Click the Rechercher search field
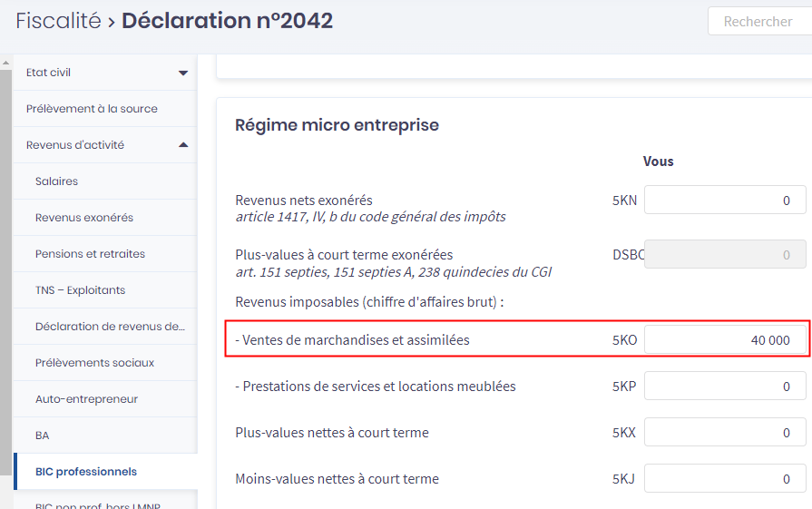The height and width of the screenshot is (509, 812). tap(758, 22)
